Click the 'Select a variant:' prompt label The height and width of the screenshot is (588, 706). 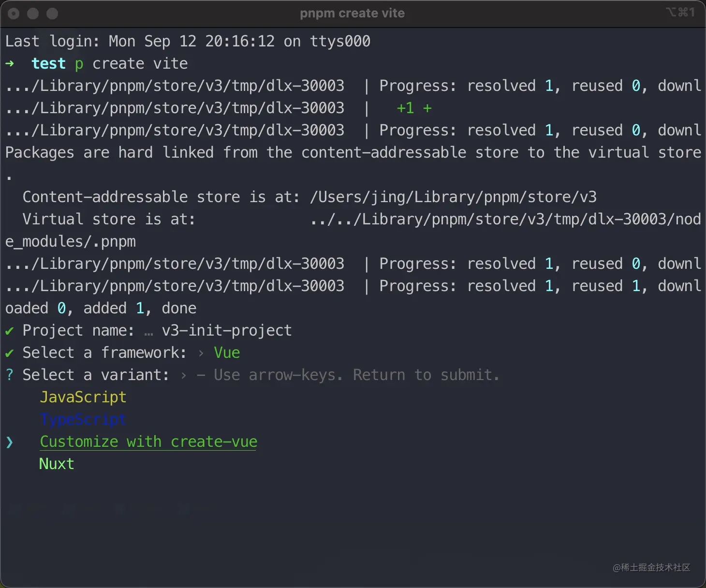[x=96, y=375]
